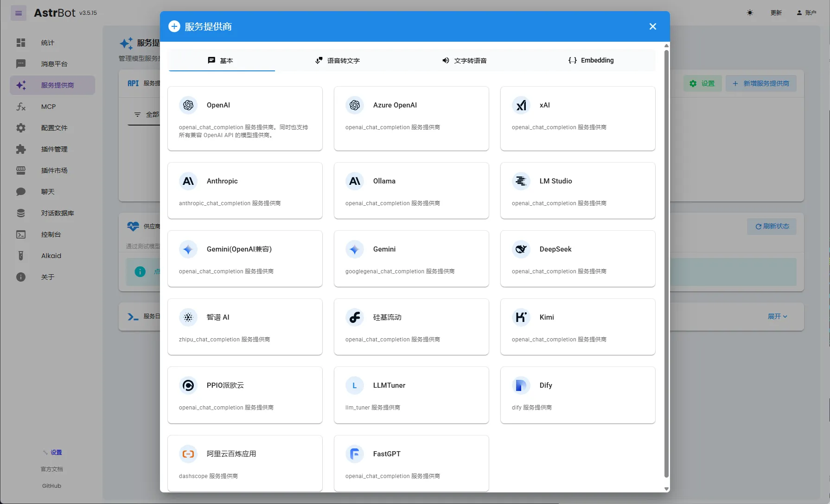Open the 账户 account menu
This screenshot has height=504, width=830.
(x=806, y=13)
